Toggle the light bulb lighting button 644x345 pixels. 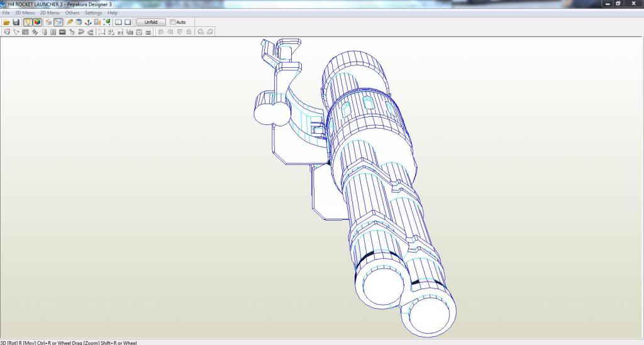pyautogui.click(x=28, y=22)
